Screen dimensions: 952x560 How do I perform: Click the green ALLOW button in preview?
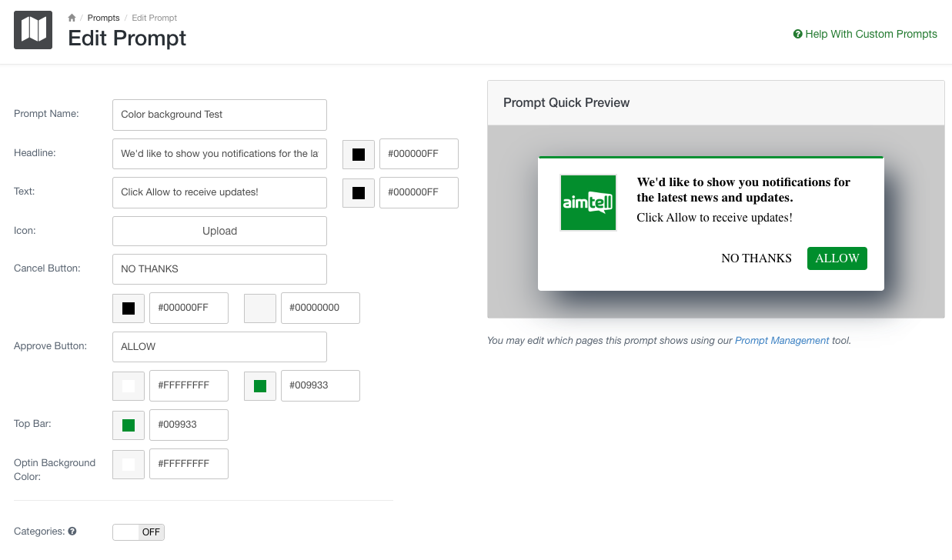point(837,258)
